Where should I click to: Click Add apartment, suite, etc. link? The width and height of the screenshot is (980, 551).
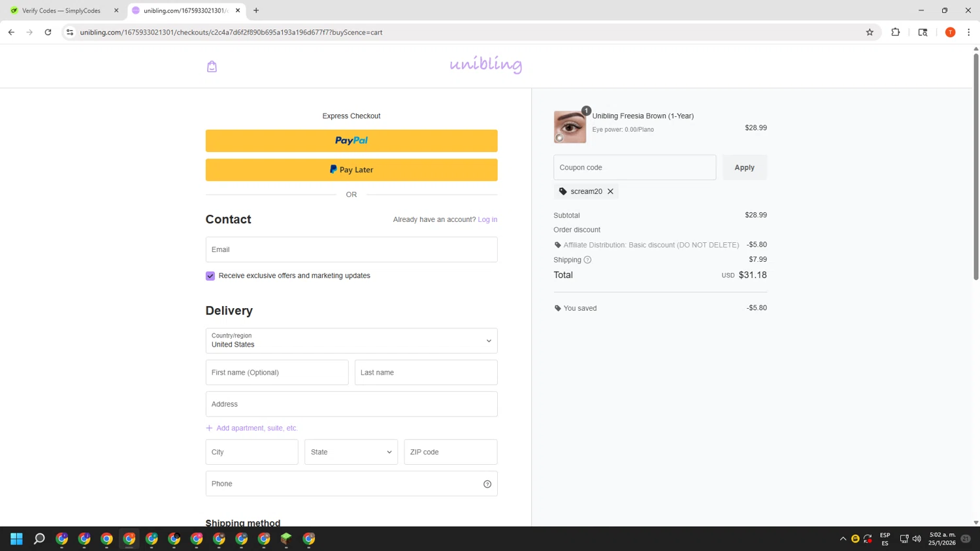(257, 428)
